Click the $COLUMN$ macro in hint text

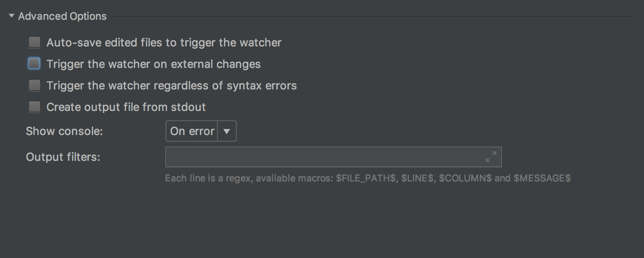point(465,178)
